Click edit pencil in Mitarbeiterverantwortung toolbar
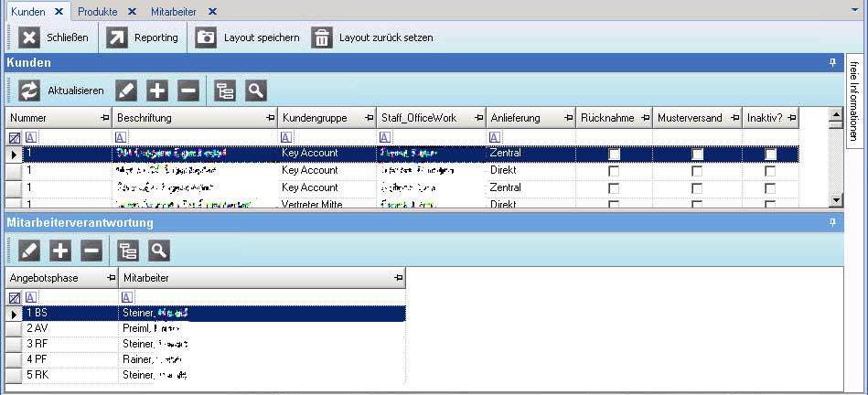This screenshot has width=868, height=395. 30,250
